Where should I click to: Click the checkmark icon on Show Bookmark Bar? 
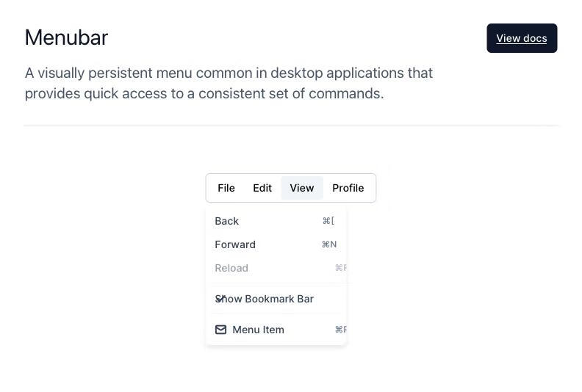click(x=220, y=299)
